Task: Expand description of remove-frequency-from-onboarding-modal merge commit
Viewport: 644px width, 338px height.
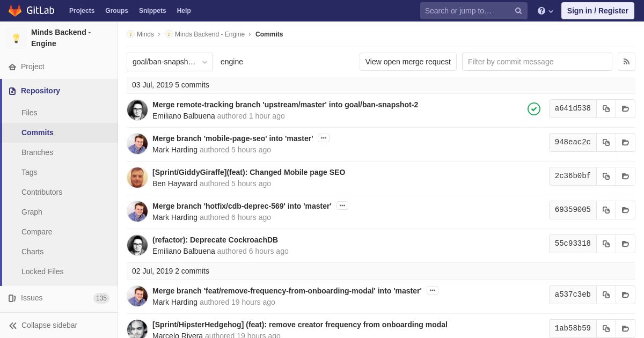Action: point(433,290)
